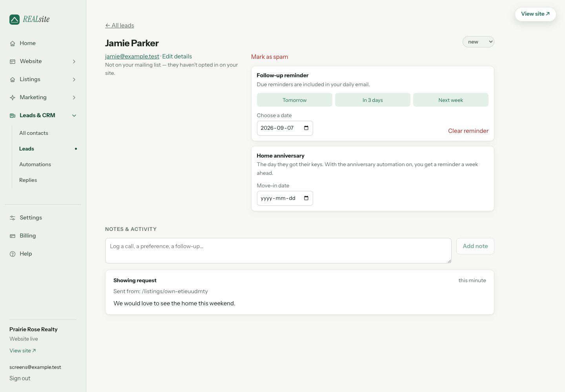
Task: Set reminder In 3 days
Action: tap(373, 100)
